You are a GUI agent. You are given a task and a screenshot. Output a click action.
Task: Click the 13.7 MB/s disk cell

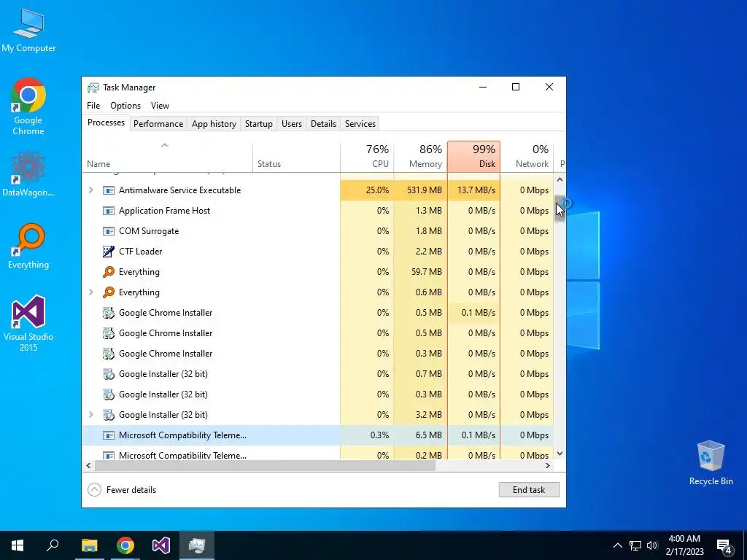474,190
